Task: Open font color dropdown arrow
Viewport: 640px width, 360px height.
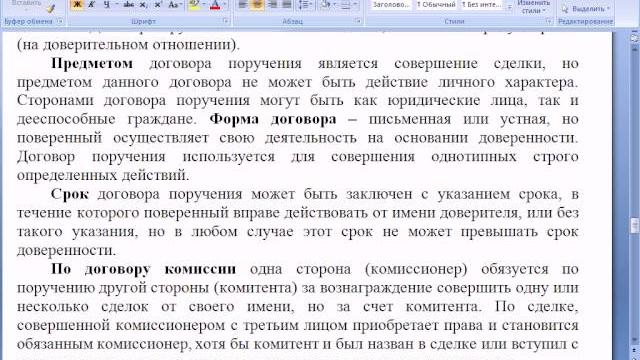Action: pos(224,5)
